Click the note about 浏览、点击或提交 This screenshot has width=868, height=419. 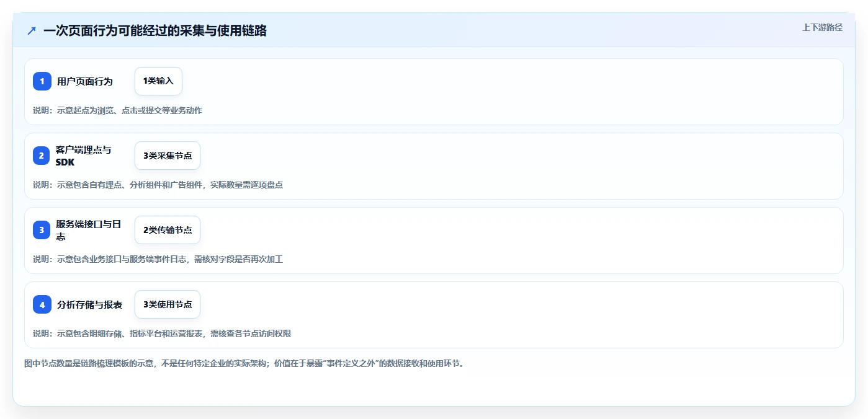pyautogui.click(x=117, y=110)
